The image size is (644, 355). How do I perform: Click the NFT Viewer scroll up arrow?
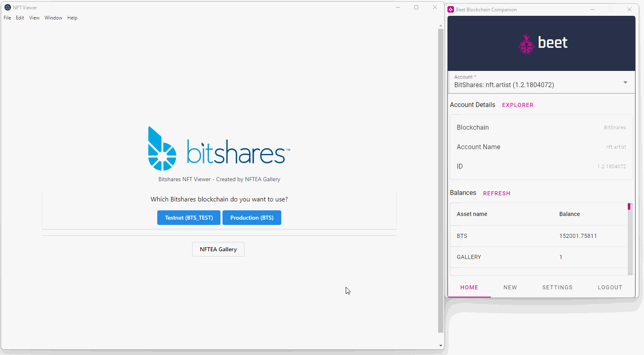pyautogui.click(x=441, y=26)
